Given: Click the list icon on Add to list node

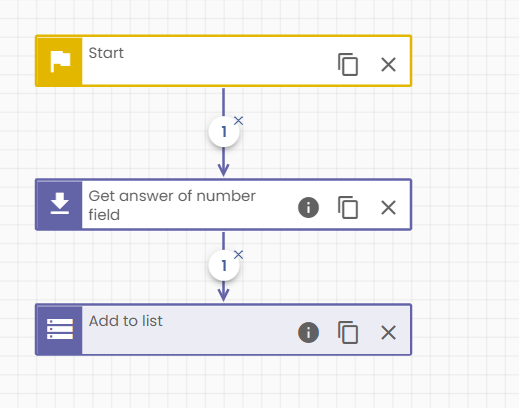Looking at the screenshot, I should tap(60, 329).
